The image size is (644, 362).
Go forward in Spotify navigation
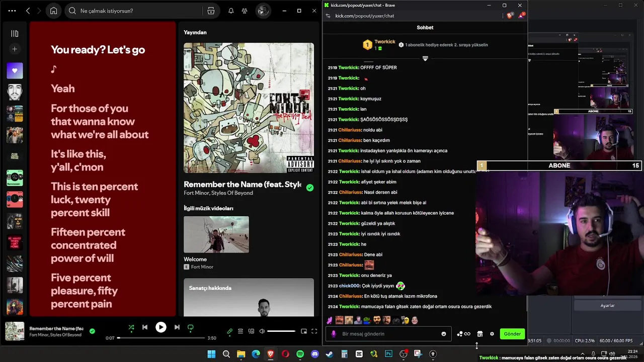pos(39,11)
